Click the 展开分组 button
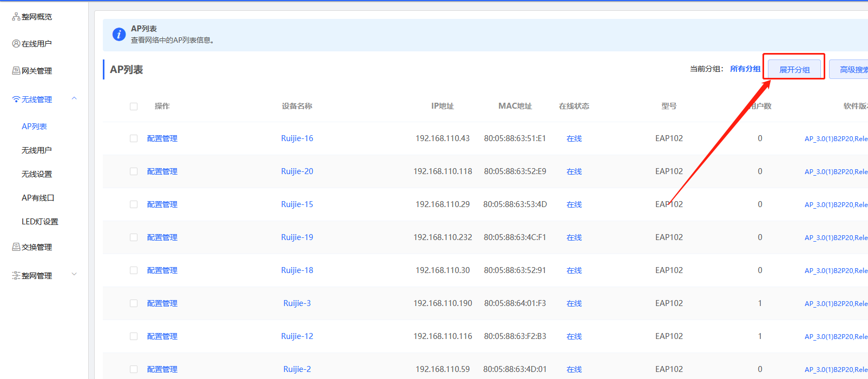This screenshot has height=379, width=868. pos(794,69)
